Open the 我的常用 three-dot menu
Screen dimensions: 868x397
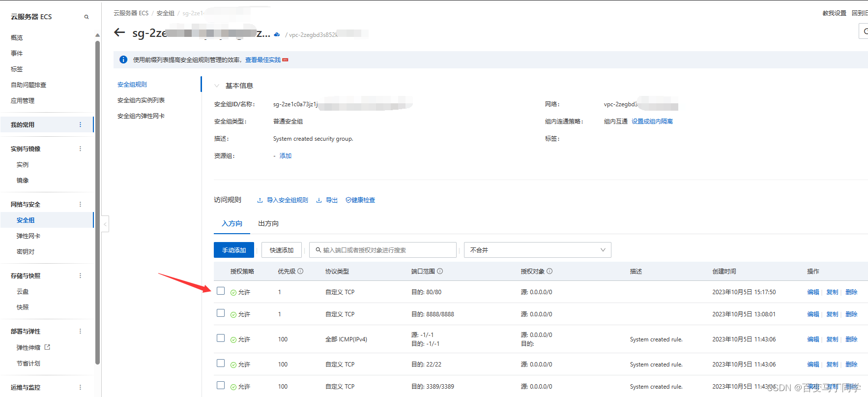point(81,124)
